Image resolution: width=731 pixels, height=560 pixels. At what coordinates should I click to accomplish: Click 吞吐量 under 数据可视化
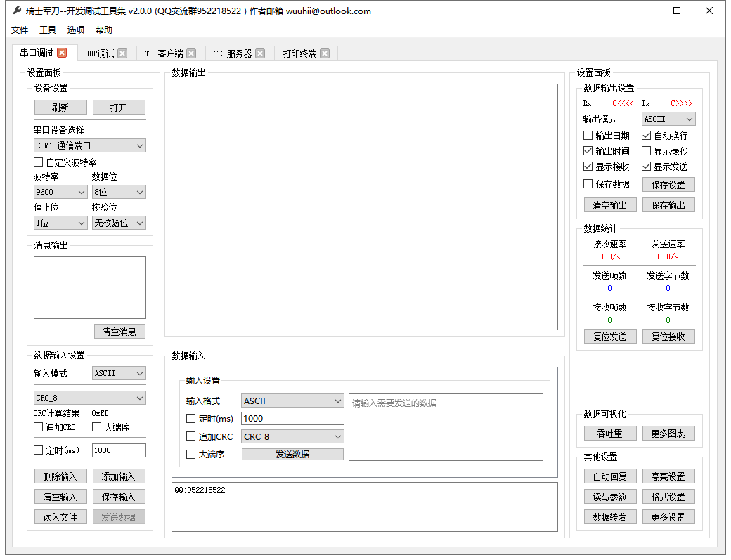tap(610, 433)
